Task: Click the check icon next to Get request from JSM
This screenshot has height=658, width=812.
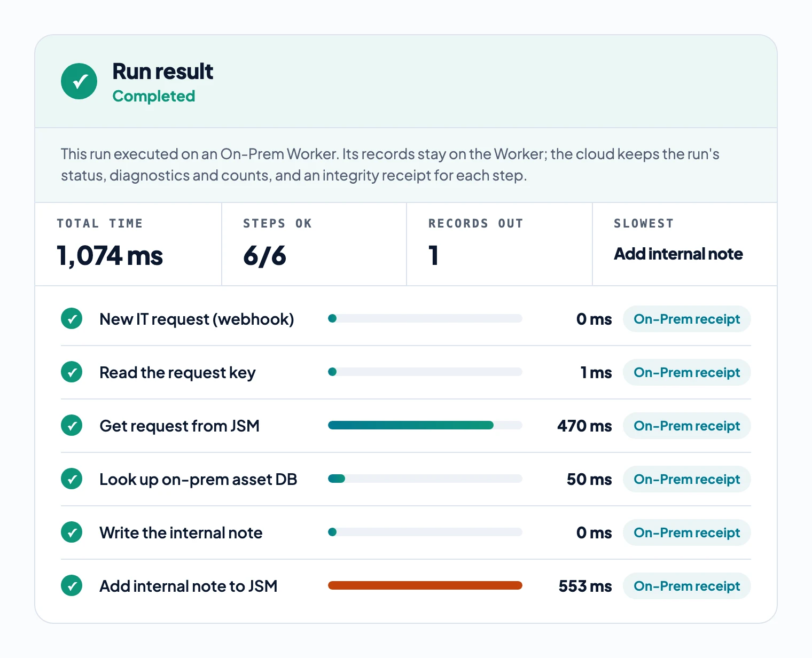Action: 72,426
